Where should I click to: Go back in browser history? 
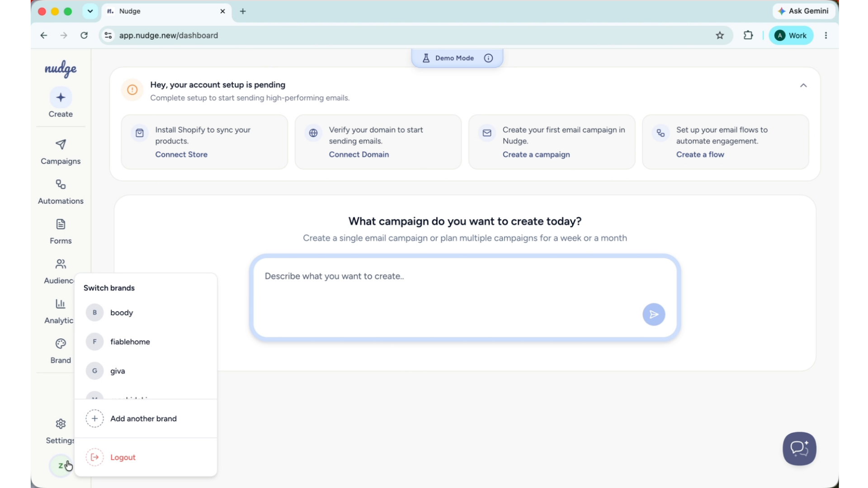(x=44, y=35)
